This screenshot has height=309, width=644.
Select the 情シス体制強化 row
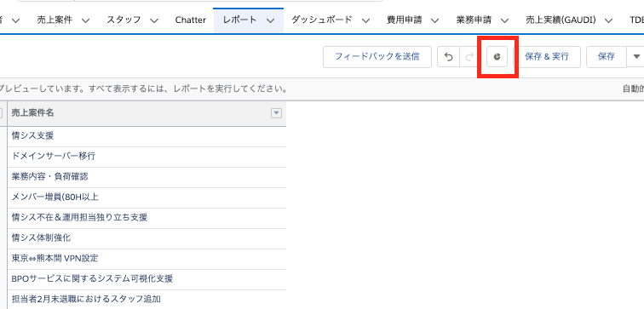point(147,238)
